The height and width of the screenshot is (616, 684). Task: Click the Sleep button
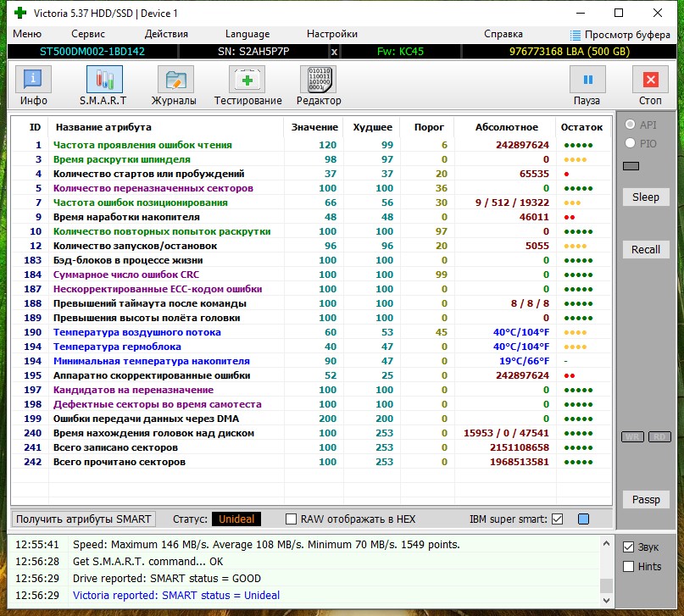point(646,197)
